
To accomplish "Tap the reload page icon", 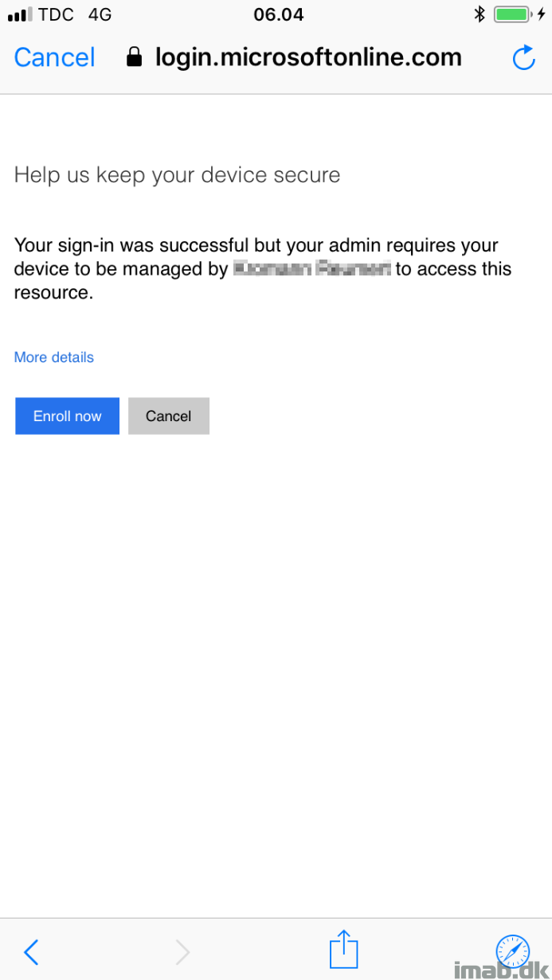I will (x=523, y=57).
